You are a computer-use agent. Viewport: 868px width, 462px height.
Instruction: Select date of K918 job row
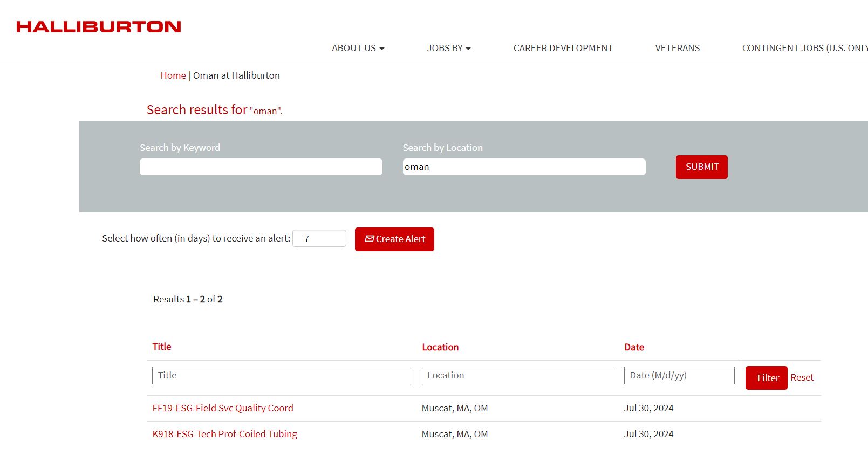(649, 434)
